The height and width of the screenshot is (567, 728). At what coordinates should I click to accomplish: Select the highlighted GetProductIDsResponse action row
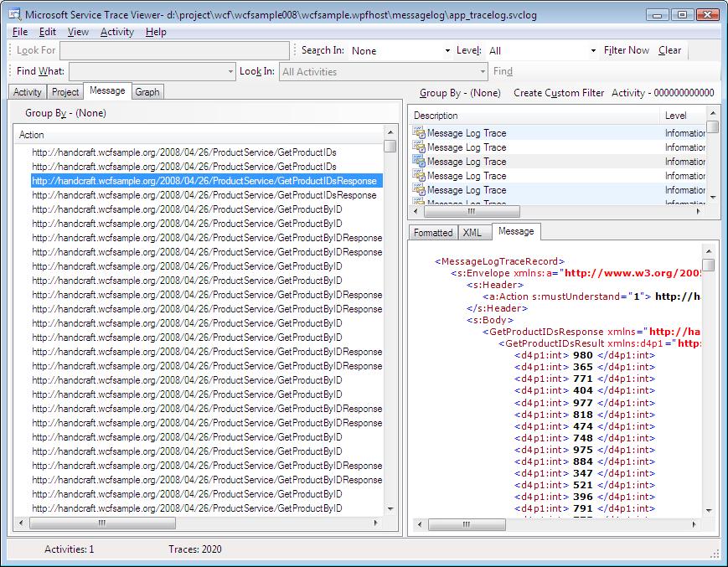click(x=207, y=181)
